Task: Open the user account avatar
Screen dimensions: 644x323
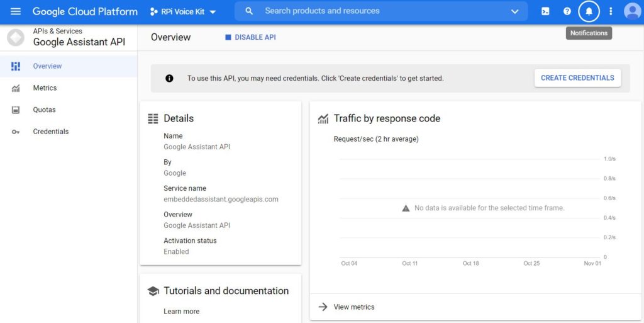Action: coord(632,11)
